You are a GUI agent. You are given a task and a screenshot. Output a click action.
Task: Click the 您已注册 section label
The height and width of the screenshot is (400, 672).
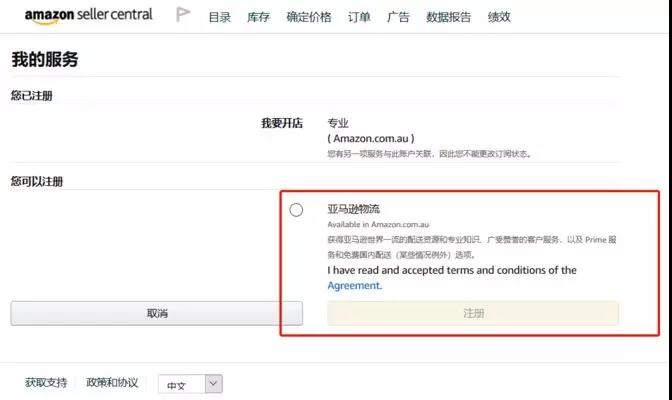[x=32, y=96]
